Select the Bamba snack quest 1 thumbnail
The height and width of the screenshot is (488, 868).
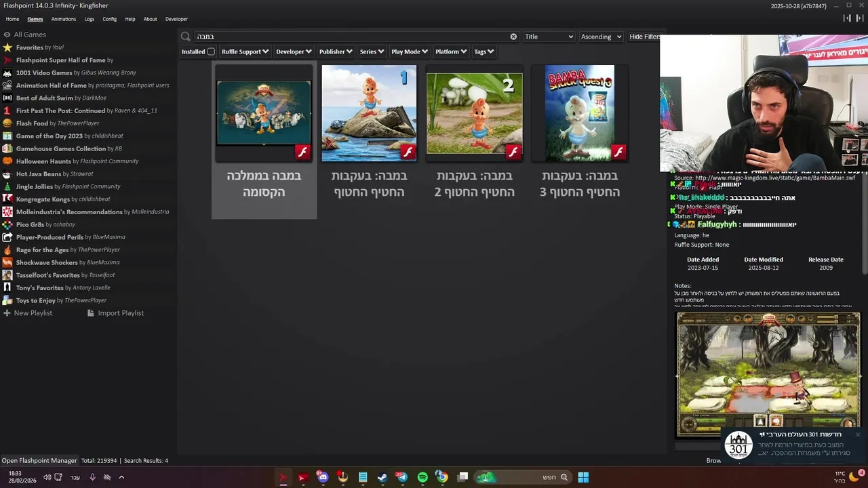pos(369,113)
